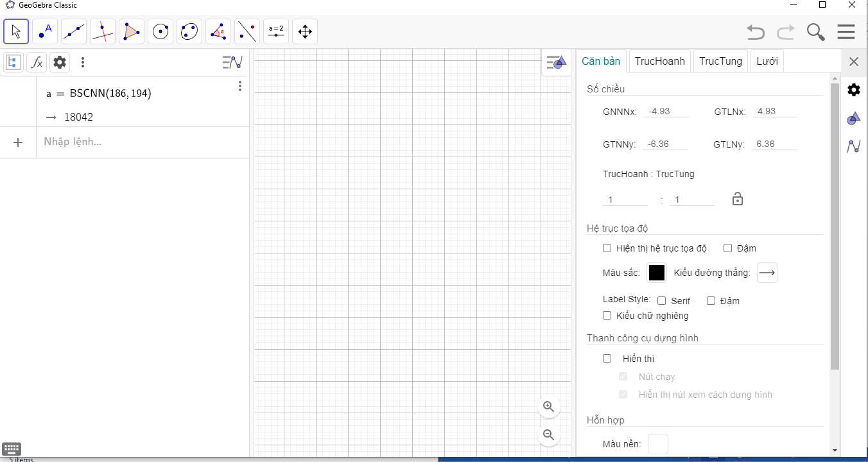Click the "Nhập lệnh..." input field
The image size is (868, 462).
coord(141,142)
